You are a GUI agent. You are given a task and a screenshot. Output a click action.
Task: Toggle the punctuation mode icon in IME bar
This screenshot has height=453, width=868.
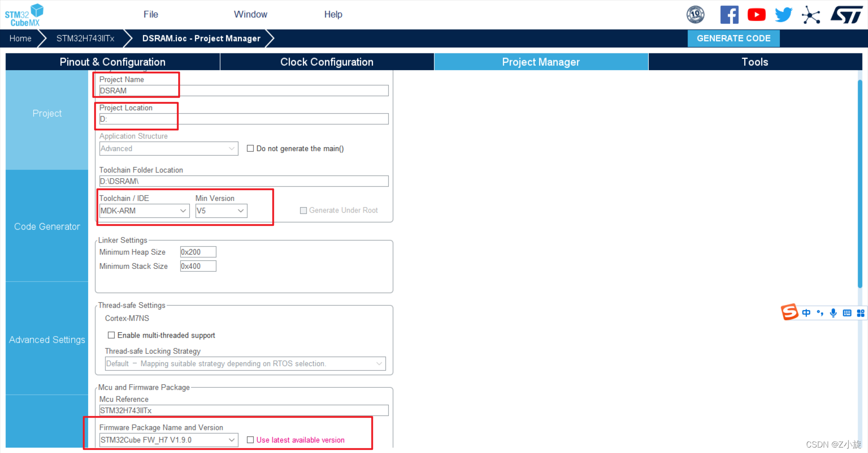pos(820,313)
